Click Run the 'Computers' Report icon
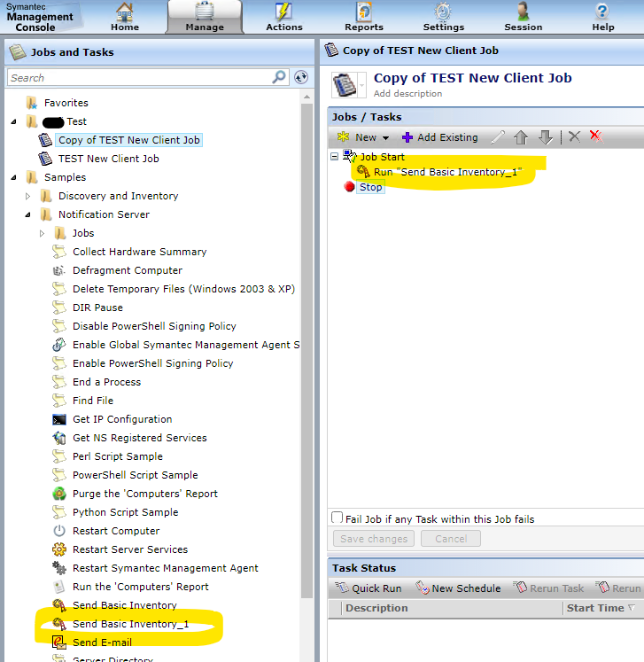The width and height of the screenshot is (644, 662). pyautogui.click(x=59, y=587)
